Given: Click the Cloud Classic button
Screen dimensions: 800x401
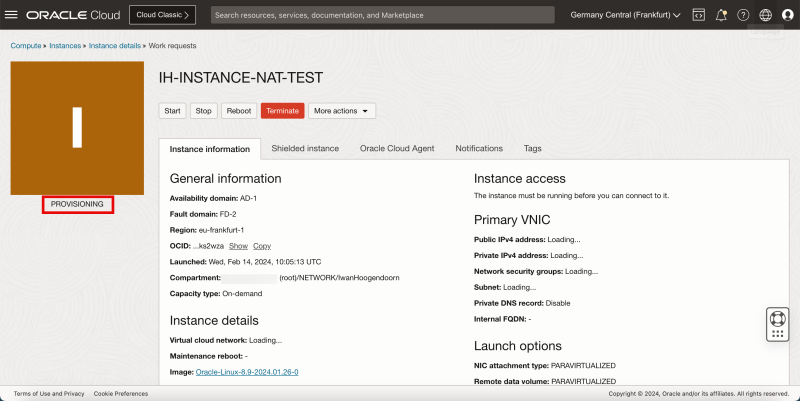Looking at the screenshot, I should (162, 15).
